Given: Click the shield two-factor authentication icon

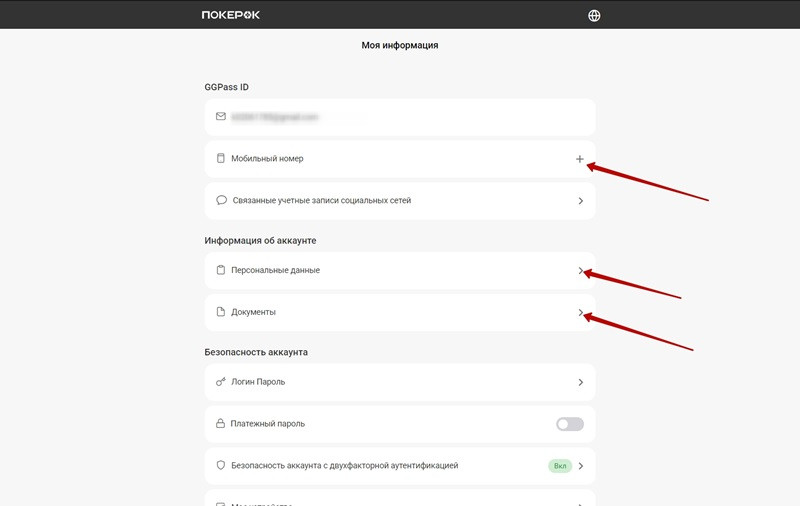Looking at the screenshot, I should click(221, 466).
